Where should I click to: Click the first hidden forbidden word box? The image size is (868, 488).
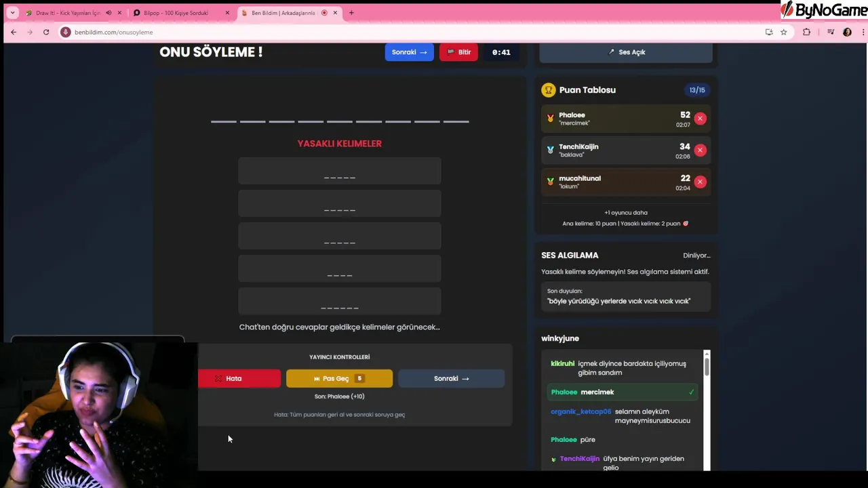(340, 171)
